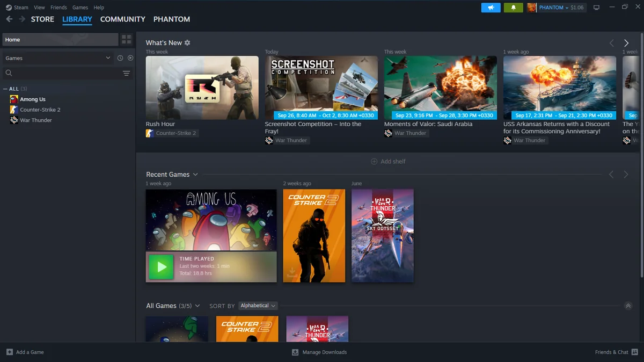Image resolution: width=644 pixels, height=362 pixels.
Task: Click the Steam logo menu
Action: click(x=9, y=8)
